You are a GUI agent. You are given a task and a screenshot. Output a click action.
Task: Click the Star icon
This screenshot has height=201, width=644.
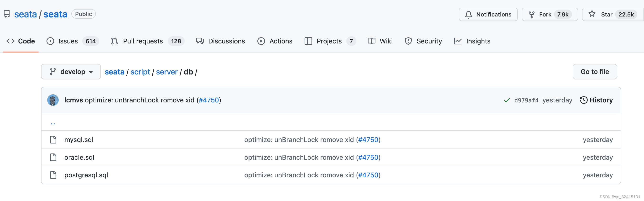click(592, 14)
